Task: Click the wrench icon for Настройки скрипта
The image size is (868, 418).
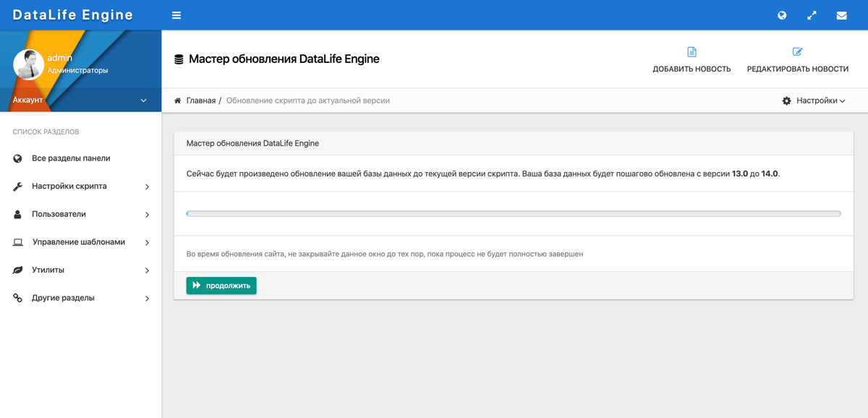Action: (17, 187)
